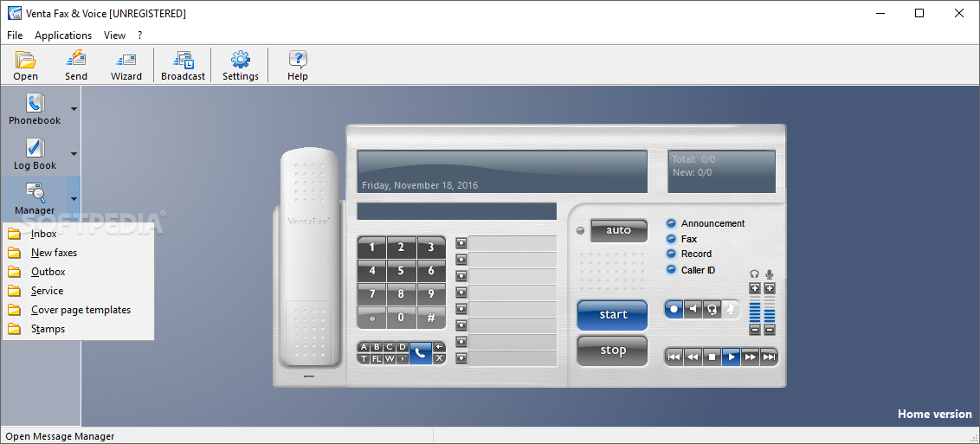The height and width of the screenshot is (444, 980).
Task: Click the backspace arrow key on keypad
Action: 440,346
